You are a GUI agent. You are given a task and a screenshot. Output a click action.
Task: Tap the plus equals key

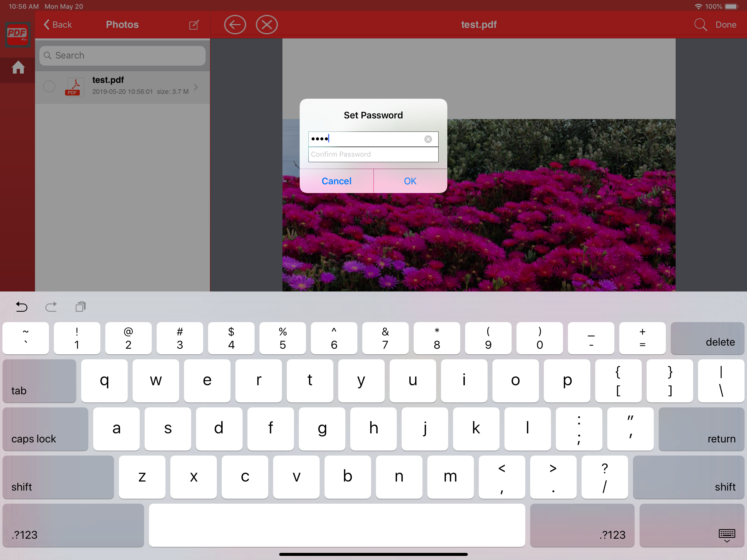tap(642, 338)
